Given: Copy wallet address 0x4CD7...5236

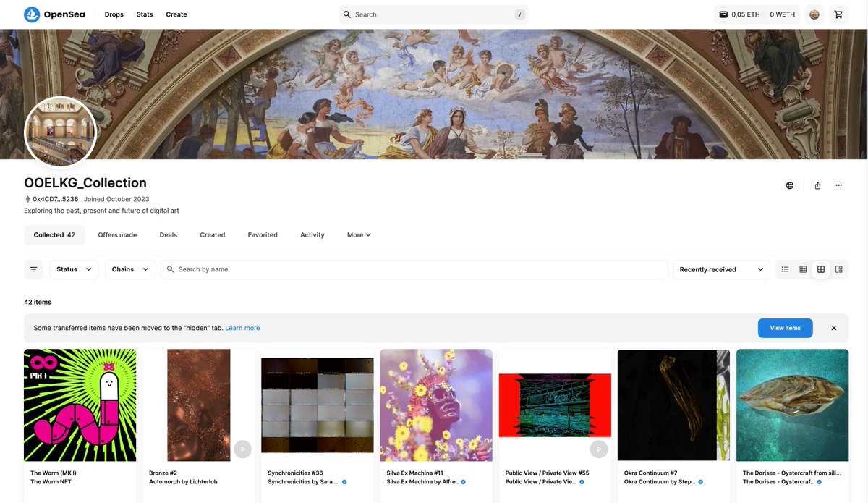Looking at the screenshot, I should tap(56, 199).
